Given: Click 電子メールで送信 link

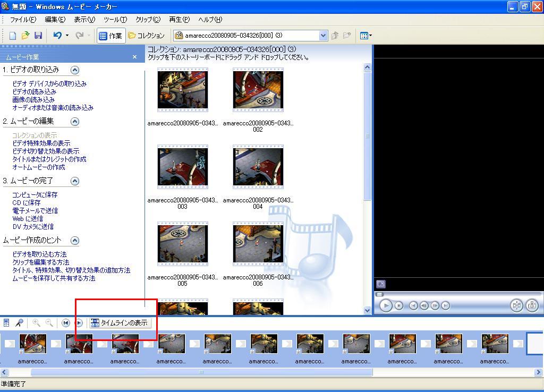Looking at the screenshot, I should click(35, 210).
